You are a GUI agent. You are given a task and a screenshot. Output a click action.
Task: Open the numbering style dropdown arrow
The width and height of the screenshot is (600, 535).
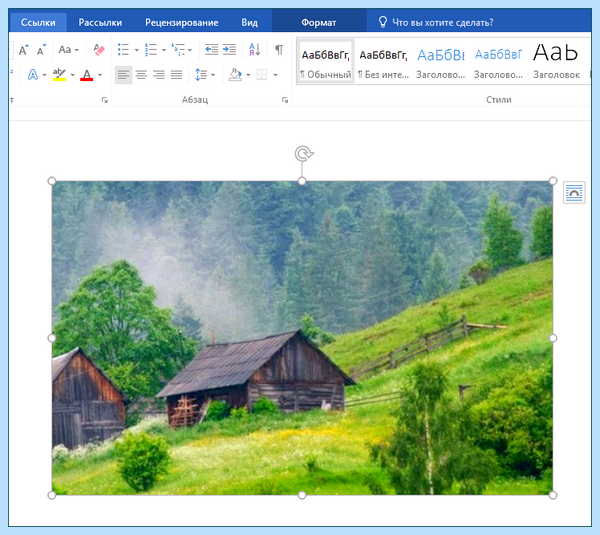pyautogui.click(x=164, y=50)
